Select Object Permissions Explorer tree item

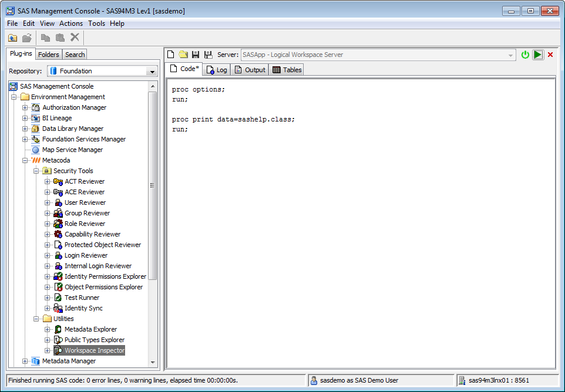click(104, 287)
